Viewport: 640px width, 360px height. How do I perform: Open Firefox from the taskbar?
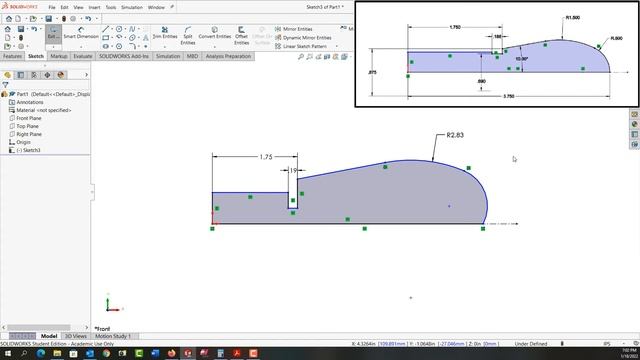click(171, 353)
